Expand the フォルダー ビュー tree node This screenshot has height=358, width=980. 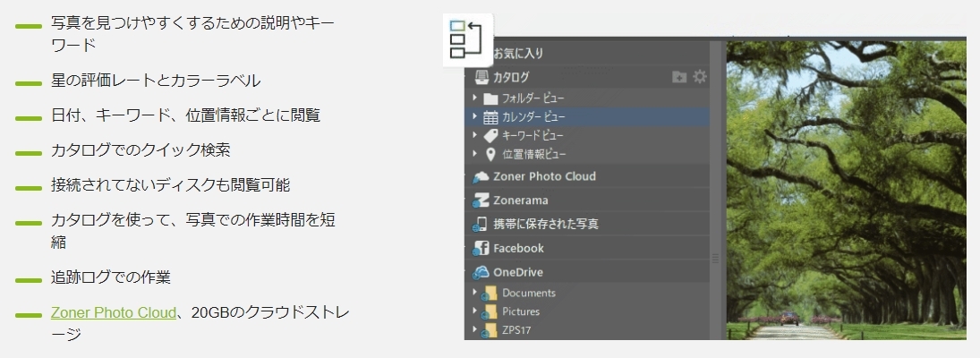pos(475,98)
